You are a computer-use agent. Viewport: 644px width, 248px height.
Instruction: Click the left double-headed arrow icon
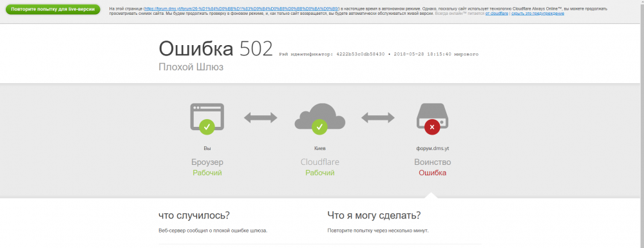260,118
